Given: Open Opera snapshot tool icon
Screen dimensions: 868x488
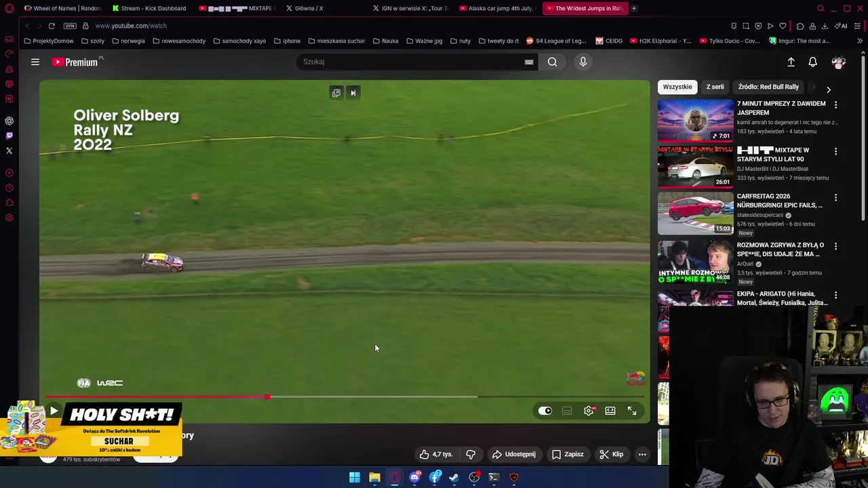Looking at the screenshot, I should click(x=746, y=26).
